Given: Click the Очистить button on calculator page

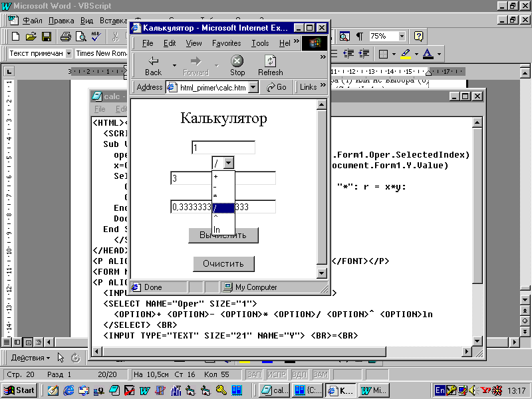Looking at the screenshot, I should pos(223,263).
